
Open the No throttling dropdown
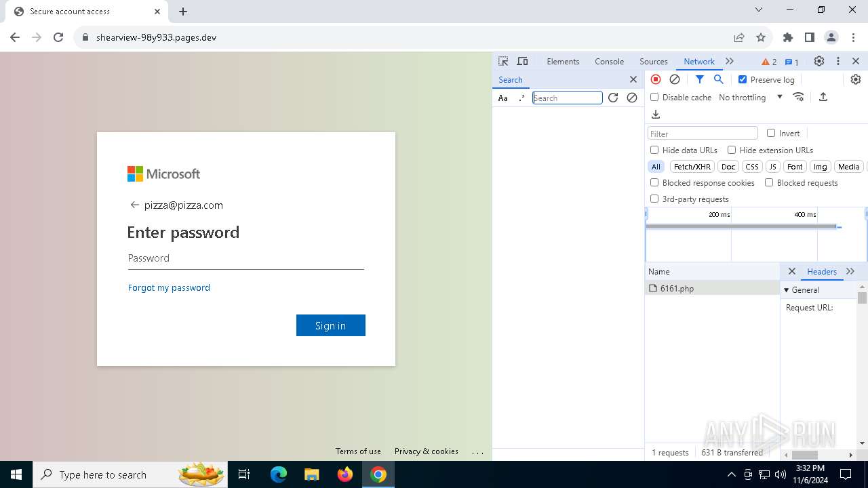tap(750, 97)
